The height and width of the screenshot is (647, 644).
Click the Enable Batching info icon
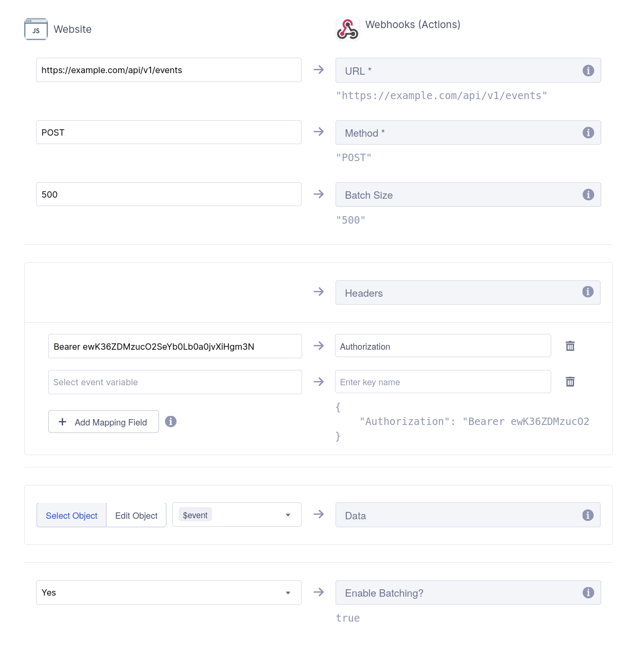(x=588, y=592)
